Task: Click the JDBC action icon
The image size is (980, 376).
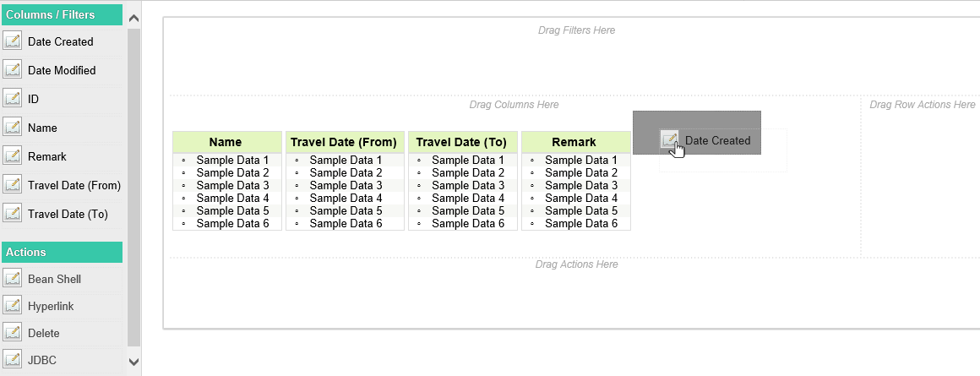Action: point(13,360)
